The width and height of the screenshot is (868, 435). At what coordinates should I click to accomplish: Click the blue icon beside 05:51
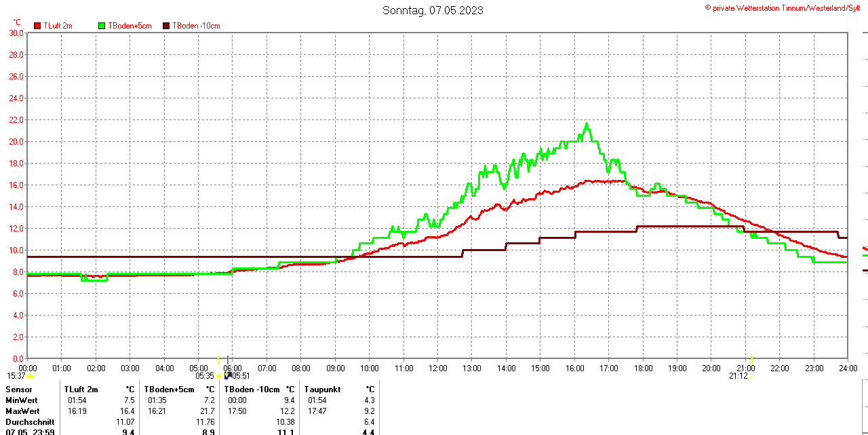click(x=229, y=375)
